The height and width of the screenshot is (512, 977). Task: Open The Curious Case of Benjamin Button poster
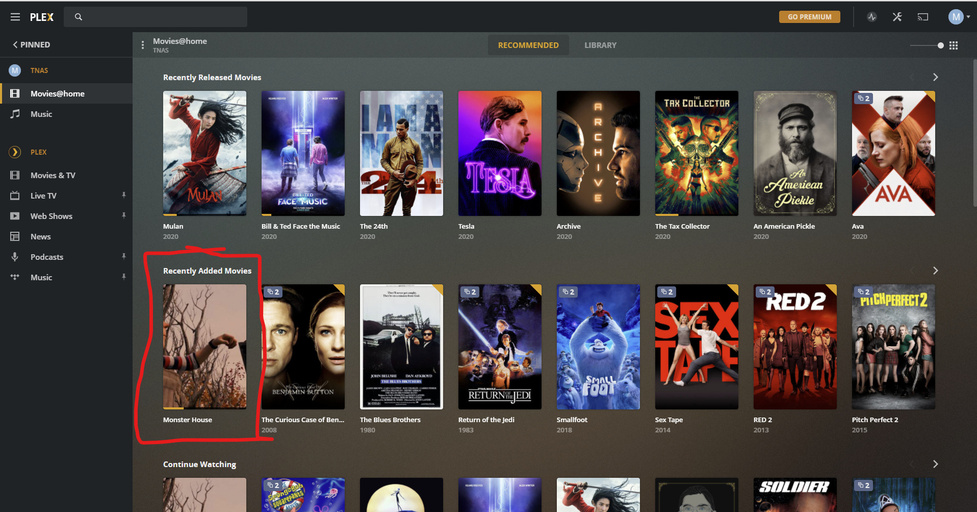(x=303, y=347)
